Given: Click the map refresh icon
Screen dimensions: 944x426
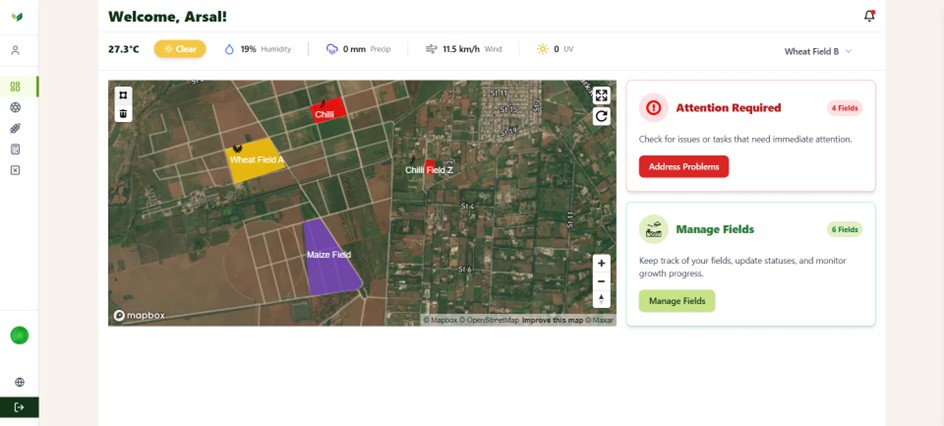Looking at the screenshot, I should 601,116.
